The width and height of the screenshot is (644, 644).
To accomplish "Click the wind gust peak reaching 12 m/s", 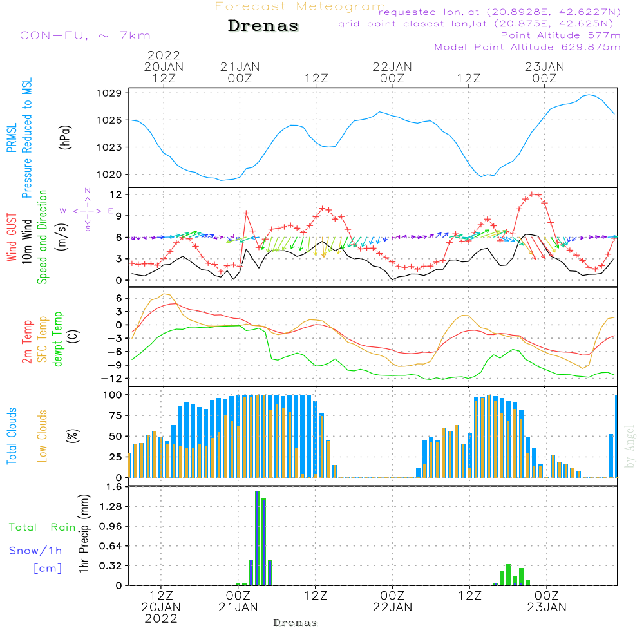I will (533, 194).
